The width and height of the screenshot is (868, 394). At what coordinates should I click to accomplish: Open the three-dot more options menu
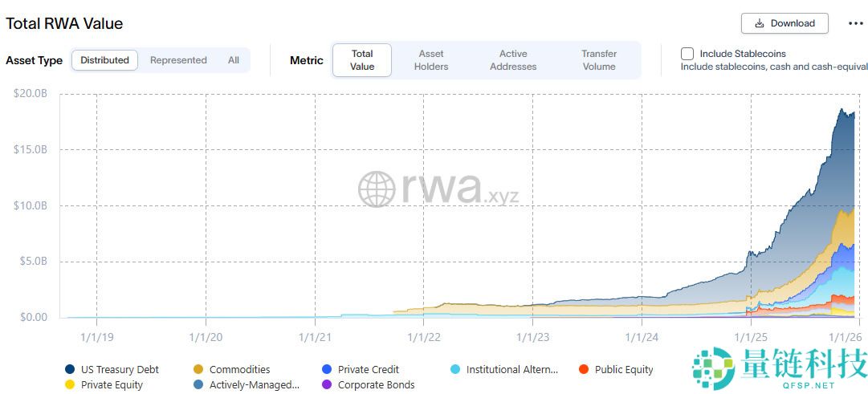pyautogui.click(x=855, y=23)
